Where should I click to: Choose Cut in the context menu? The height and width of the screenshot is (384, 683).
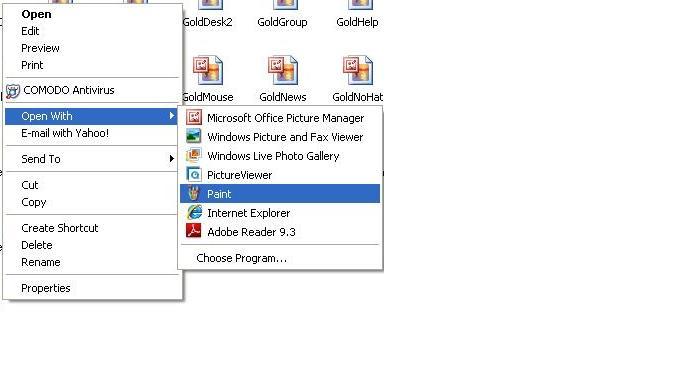point(91,185)
